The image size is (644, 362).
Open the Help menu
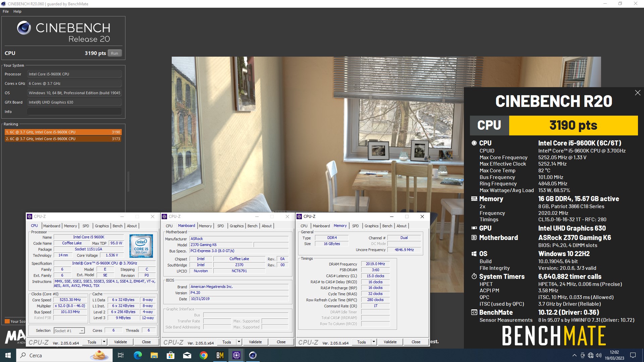coord(17,11)
